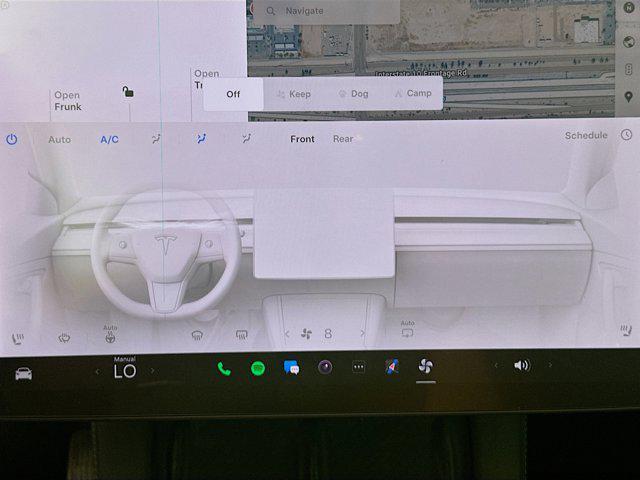Select Camp mode
The image size is (640, 480).
[413, 93]
